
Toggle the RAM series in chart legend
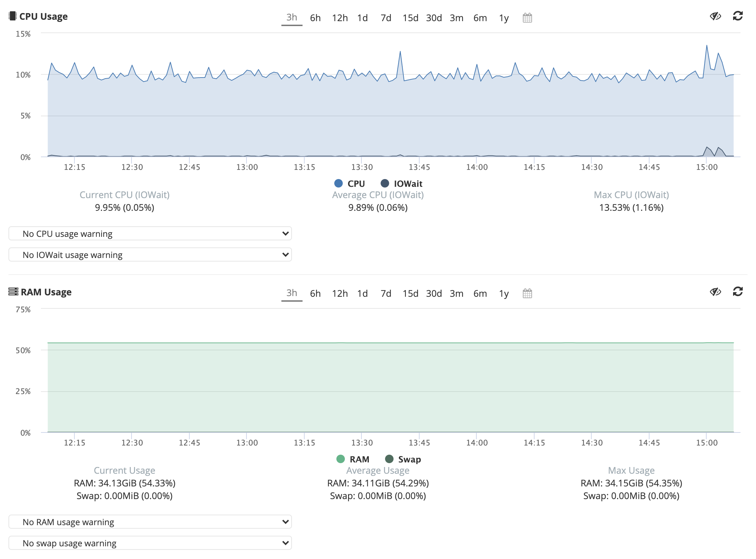coord(353,459)
